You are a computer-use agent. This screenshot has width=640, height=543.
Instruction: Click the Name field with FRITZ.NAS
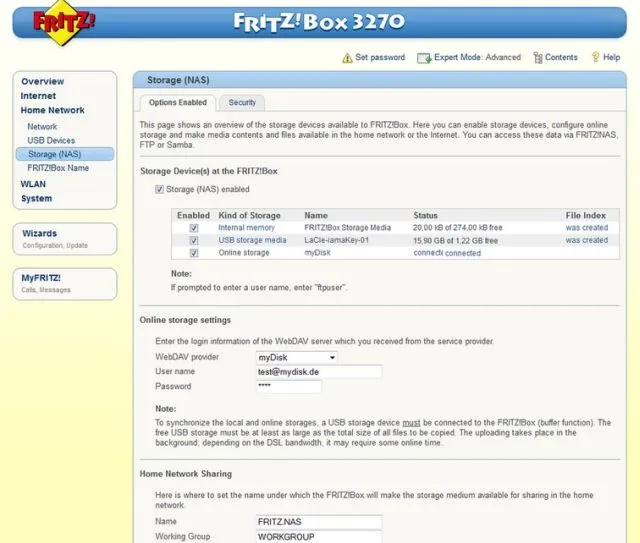point(319,522)
